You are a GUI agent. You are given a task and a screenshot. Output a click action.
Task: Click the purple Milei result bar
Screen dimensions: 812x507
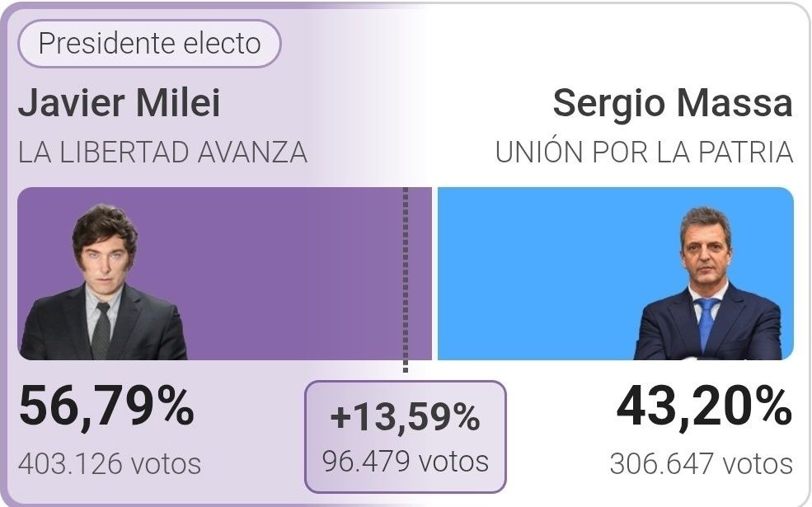pyautogui.click(x=225, y=274)
